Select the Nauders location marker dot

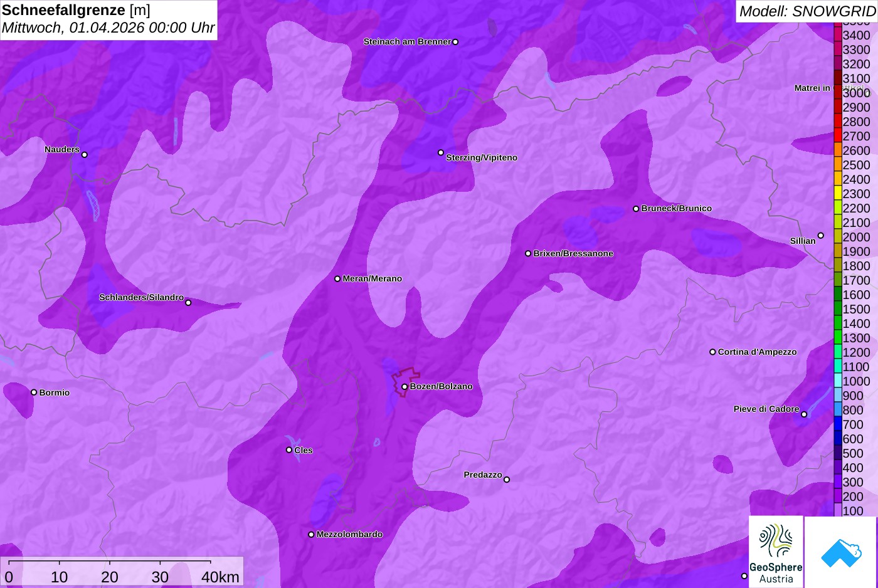coord(85,155)
